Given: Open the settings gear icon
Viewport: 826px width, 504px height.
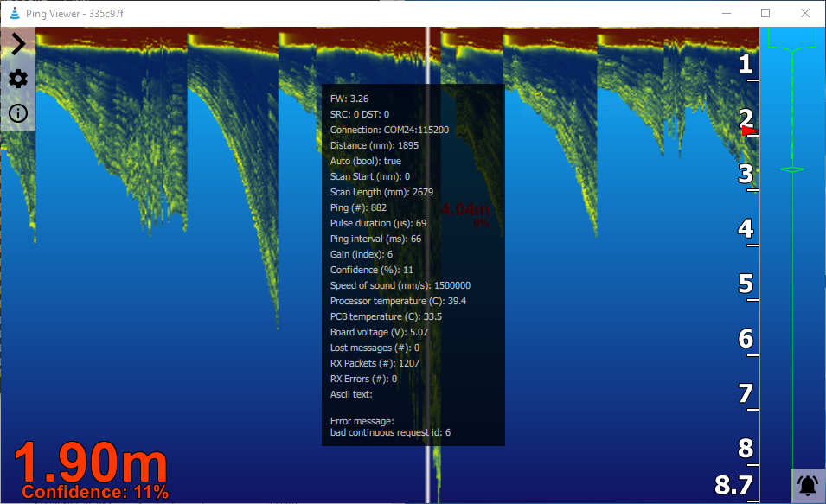Looking at the screenshot, I should (18, 79).
